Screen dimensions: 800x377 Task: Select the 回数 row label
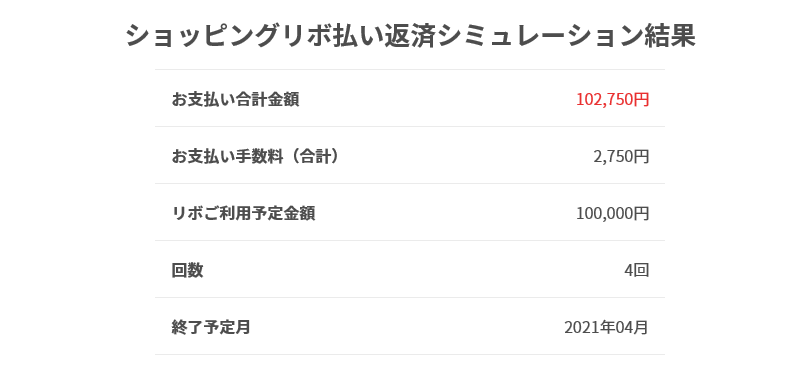[x=187, y=270]
